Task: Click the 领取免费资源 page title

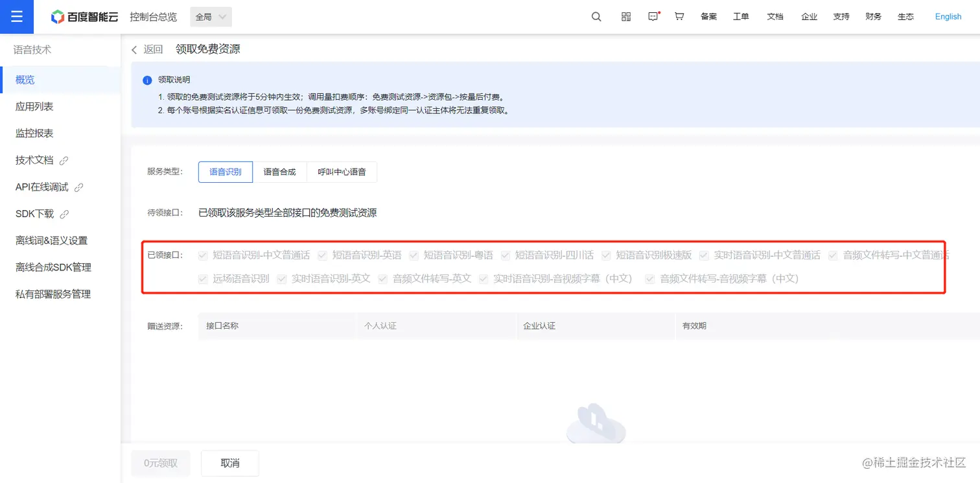Action: pos(208,49)
